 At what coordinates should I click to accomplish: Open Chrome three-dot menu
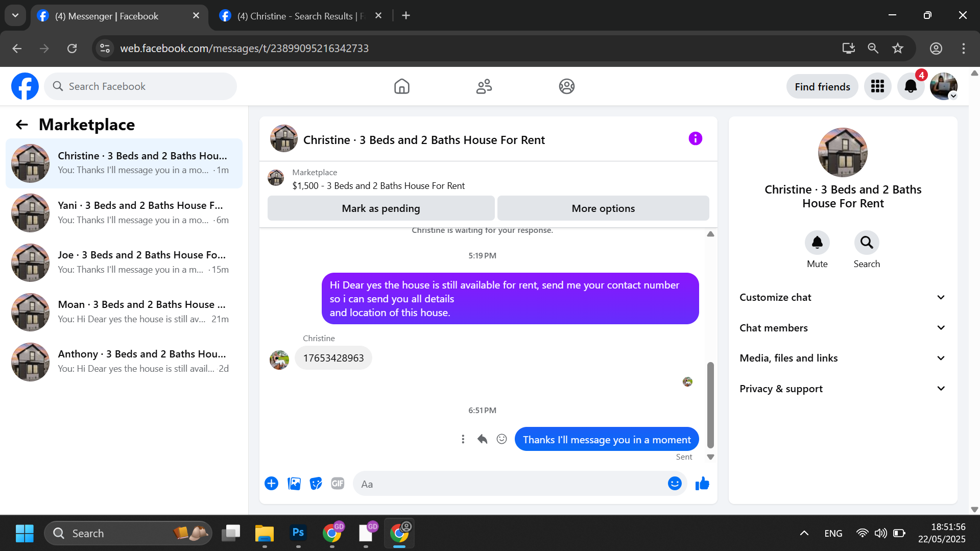(x=964, y=48)
